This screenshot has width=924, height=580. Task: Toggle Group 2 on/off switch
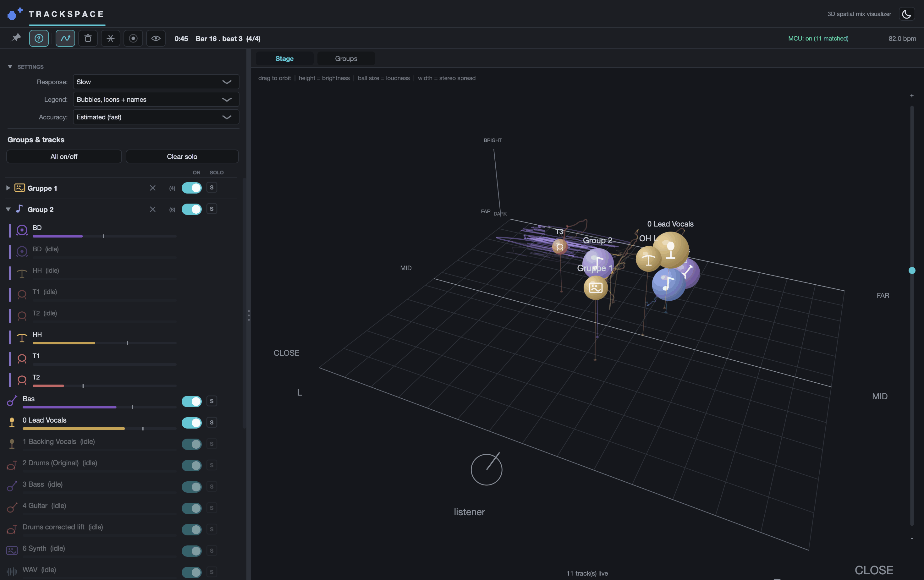(191, 209)
